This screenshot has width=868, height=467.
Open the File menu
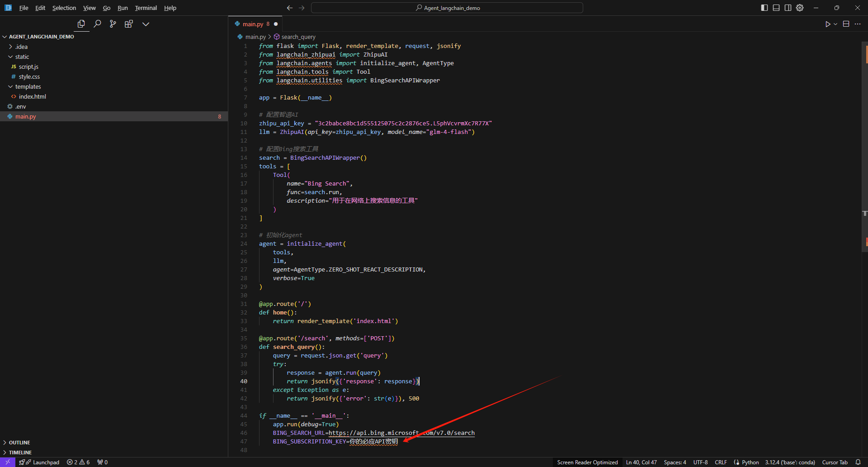click(x=24, y=8)
